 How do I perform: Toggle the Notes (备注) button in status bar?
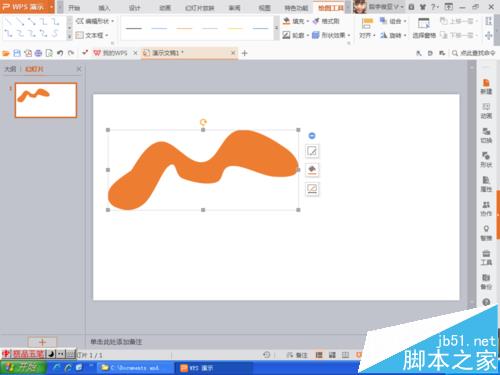(x=297, y=355)
